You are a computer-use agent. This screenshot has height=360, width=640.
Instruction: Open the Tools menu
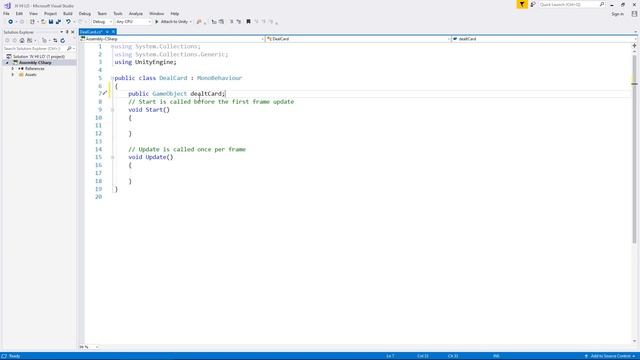[x=118, y=14]
